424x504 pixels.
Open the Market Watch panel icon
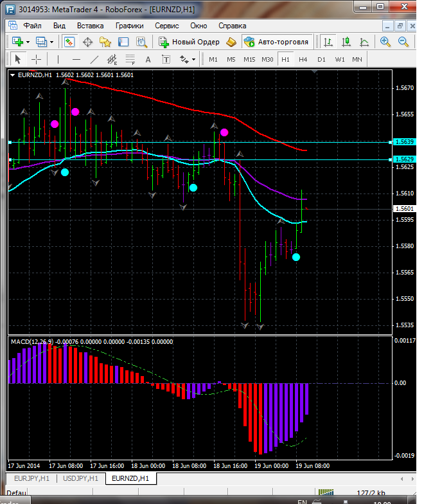[69, 42]
